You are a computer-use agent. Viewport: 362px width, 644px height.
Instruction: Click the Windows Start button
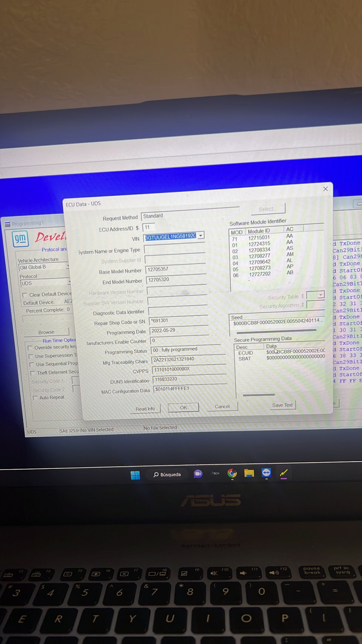pyautogui.click(x=135, y=475)
